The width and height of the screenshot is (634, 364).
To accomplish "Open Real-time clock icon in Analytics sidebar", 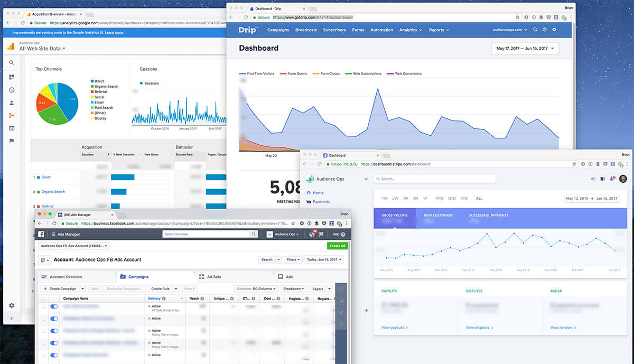I will tap(12, 90).
